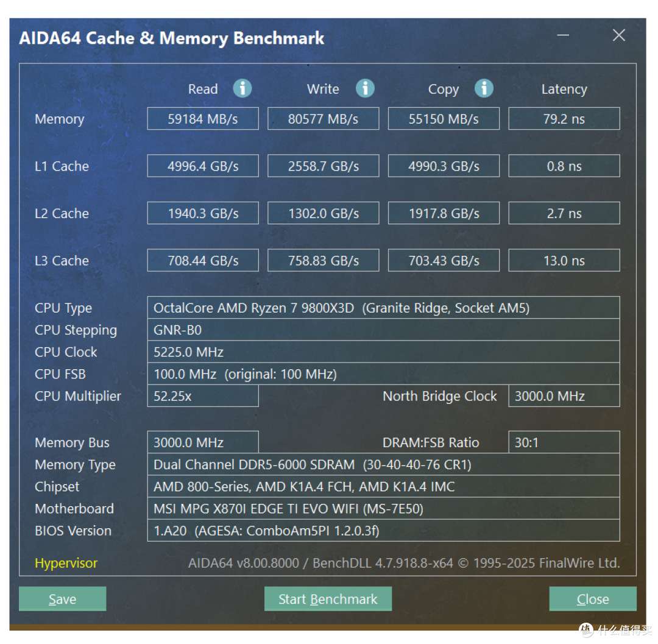This screenshot has width=658, height=644.
Task: Click Start Benchmark button
Action: pyautogui.click(x=328, y=599)
